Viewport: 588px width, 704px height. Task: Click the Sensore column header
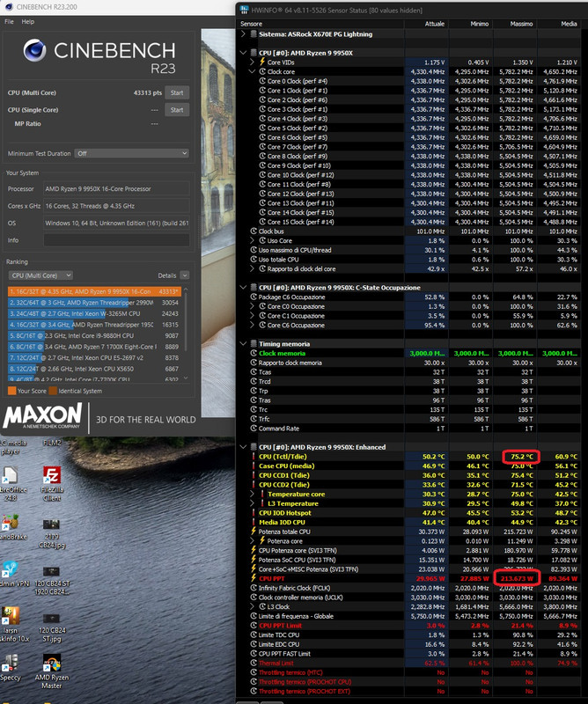click(x=320, y=24)
